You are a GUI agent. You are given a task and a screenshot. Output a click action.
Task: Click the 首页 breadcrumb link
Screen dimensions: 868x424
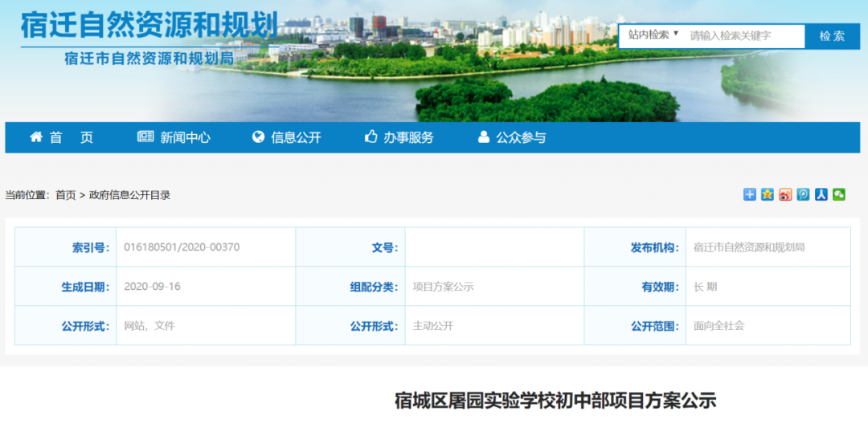(65, 195)
